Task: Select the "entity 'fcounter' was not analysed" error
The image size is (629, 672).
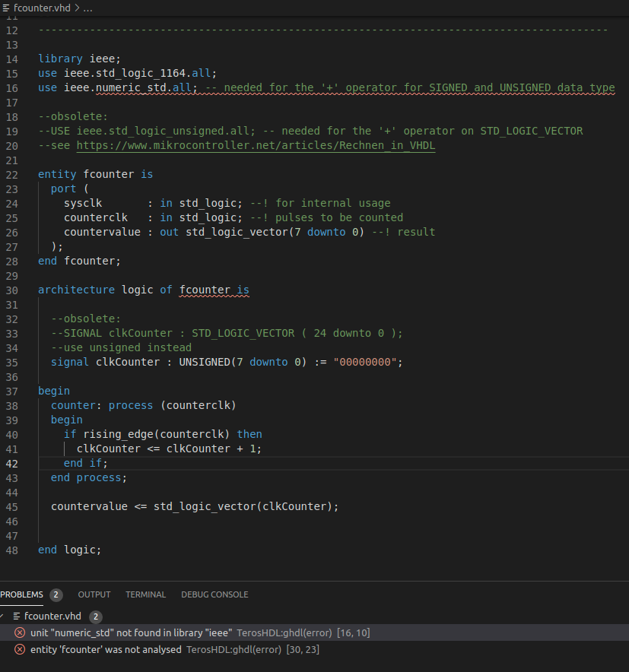Action: pyautogui.click(x=106, y=649)
